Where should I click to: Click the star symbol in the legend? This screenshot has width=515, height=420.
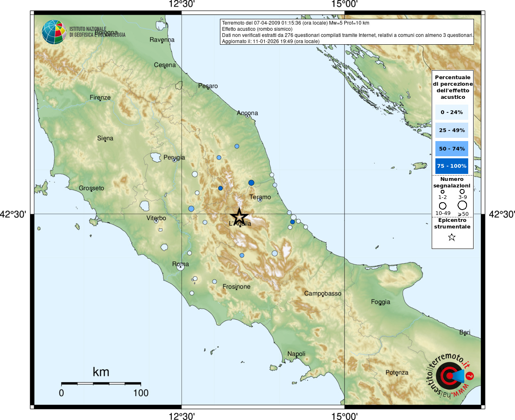[452, 237]
